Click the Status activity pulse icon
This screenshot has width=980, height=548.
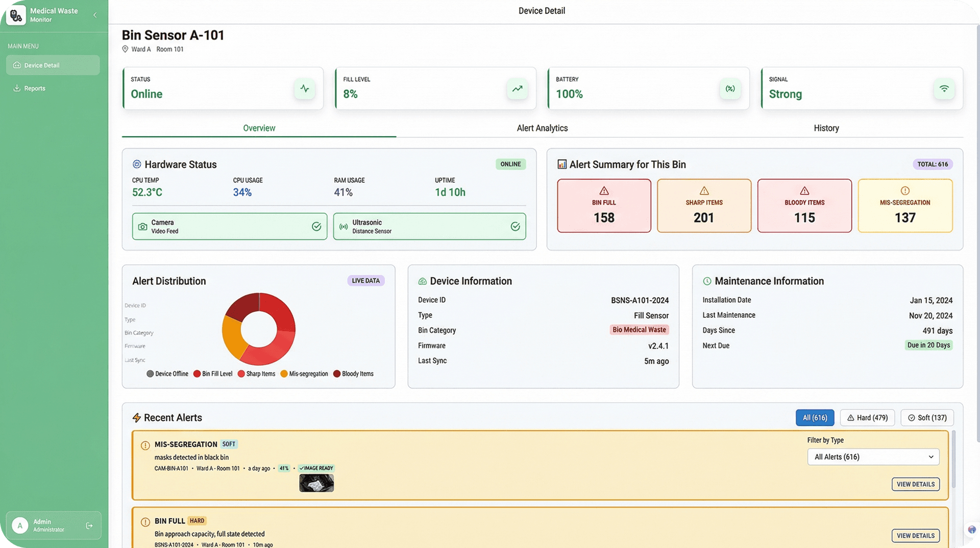click(x=305, y=88)
